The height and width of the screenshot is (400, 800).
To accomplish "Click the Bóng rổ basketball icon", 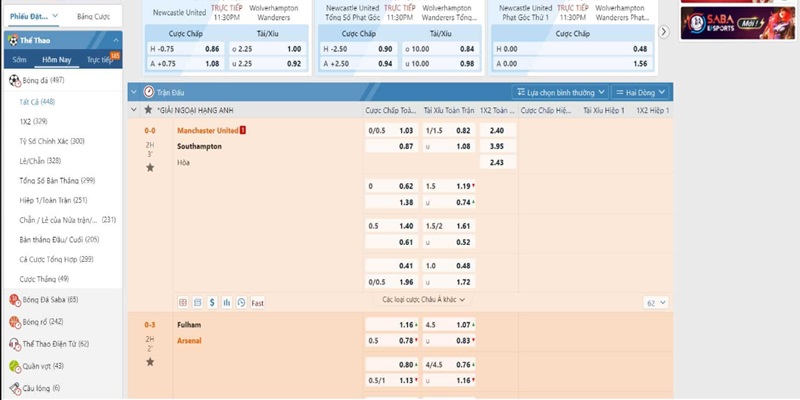I will pyautogui.click(x=14, y=322).
